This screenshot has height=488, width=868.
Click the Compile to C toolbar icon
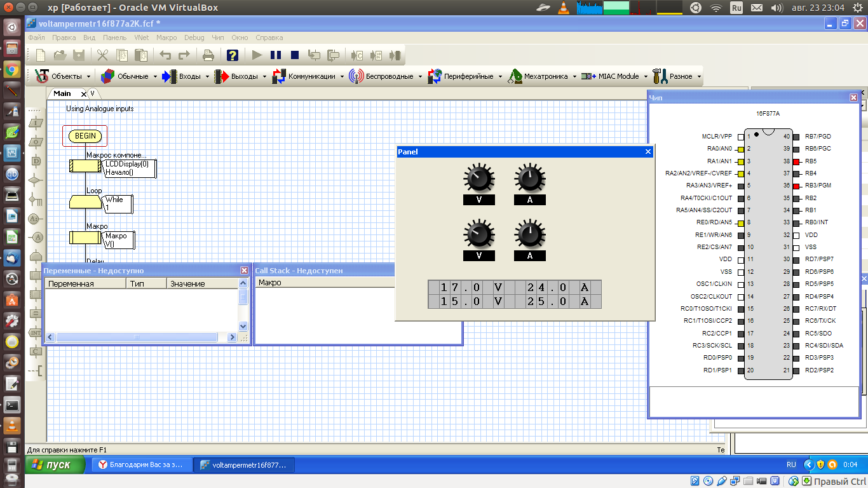click(356, 55)
